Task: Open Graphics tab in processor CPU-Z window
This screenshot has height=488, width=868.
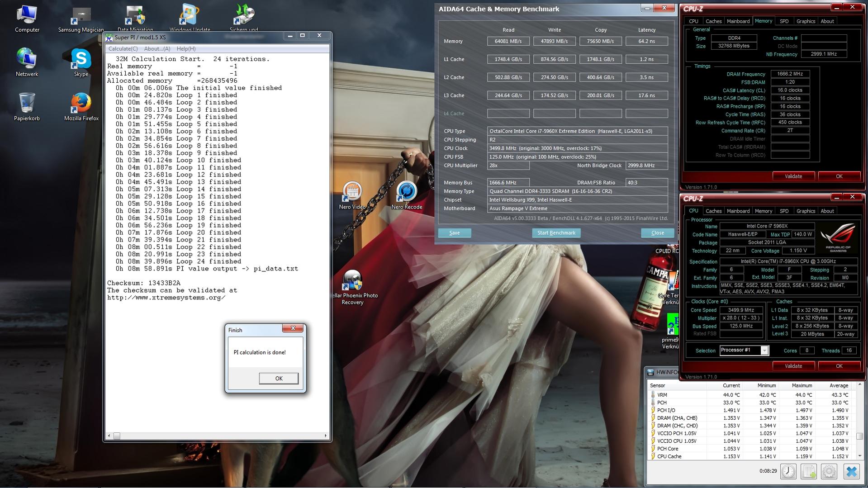Action: pos(806,211)
